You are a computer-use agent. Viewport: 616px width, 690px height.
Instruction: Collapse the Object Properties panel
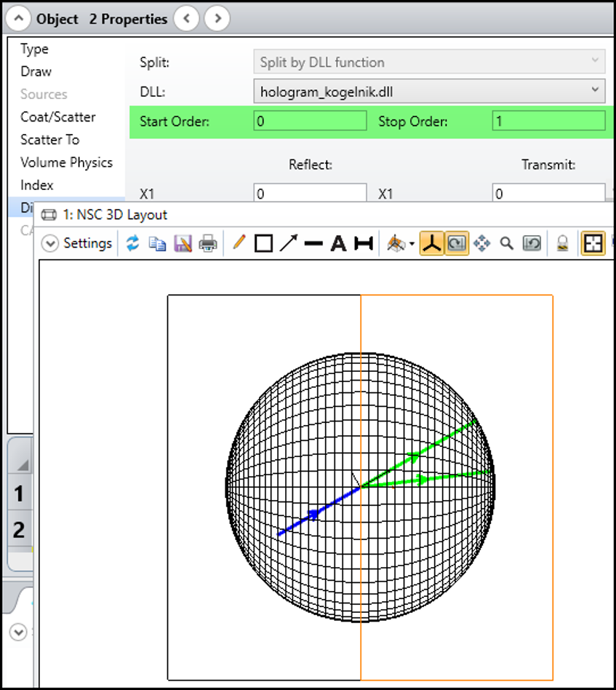(17, 18)
